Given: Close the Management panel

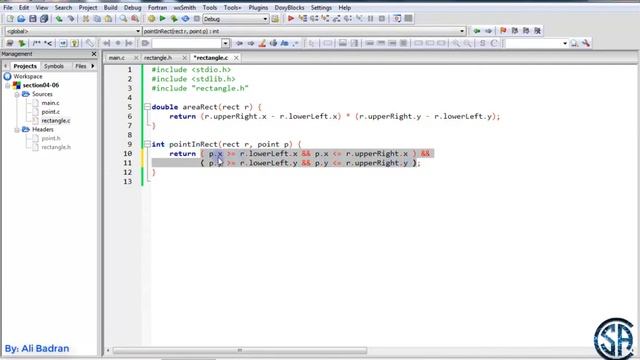Looking at the screenshot, I should click(94, 54).
